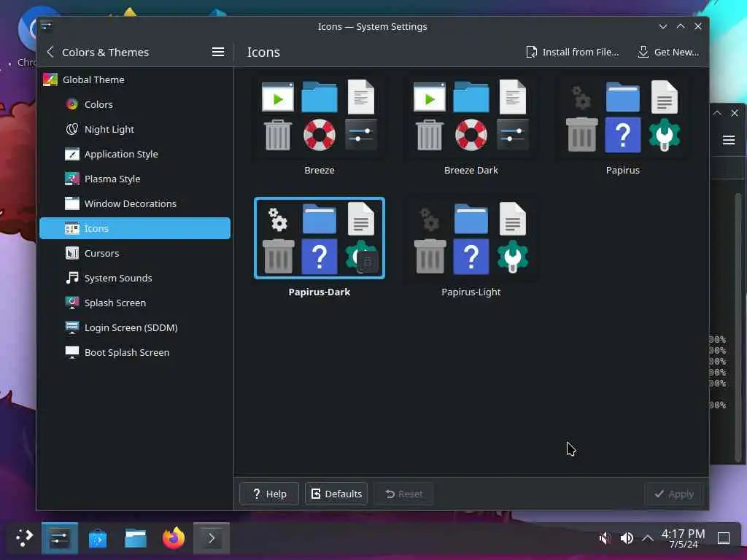Minimize the System Settings window

coord(662,26)
